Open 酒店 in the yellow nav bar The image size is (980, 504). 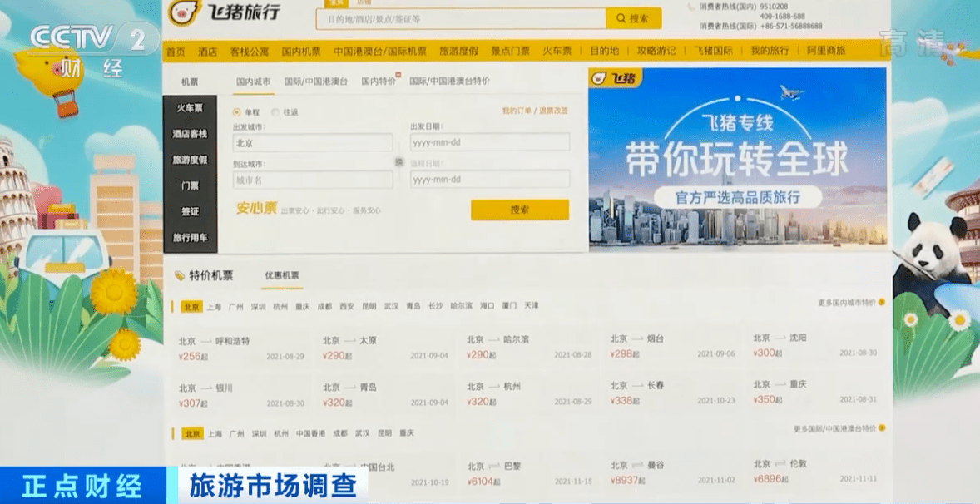point(207,52)
